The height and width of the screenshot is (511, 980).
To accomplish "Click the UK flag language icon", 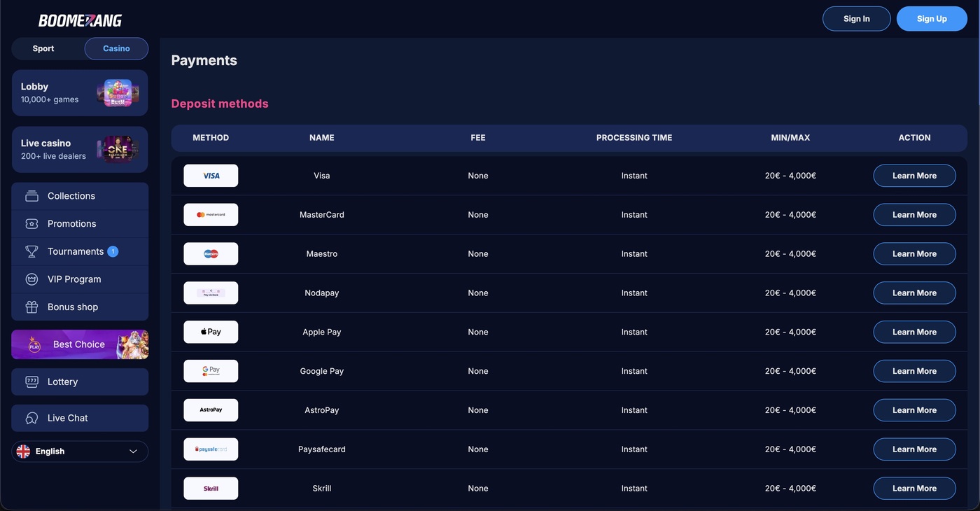I will (23, 451).
